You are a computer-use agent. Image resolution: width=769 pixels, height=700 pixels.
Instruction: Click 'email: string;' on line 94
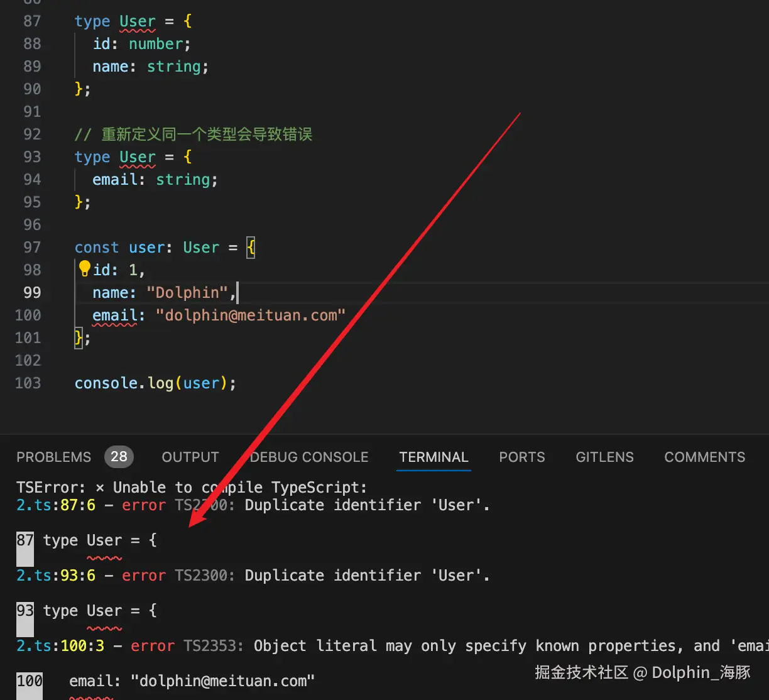(x=155, y=180)
